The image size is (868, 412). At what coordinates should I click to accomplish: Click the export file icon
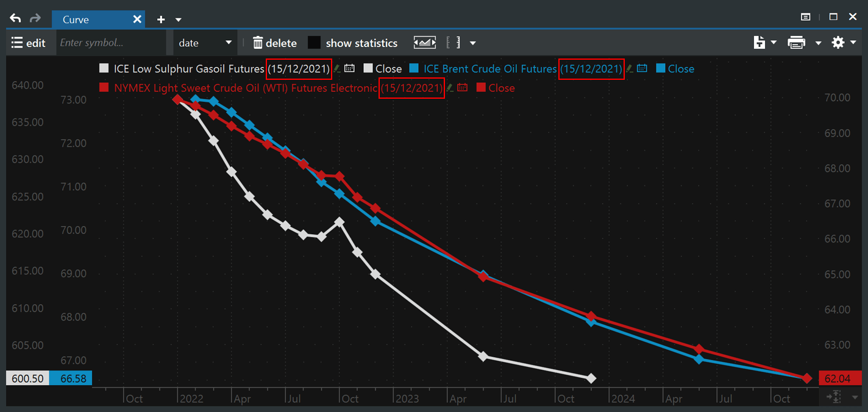pos(759,43)
